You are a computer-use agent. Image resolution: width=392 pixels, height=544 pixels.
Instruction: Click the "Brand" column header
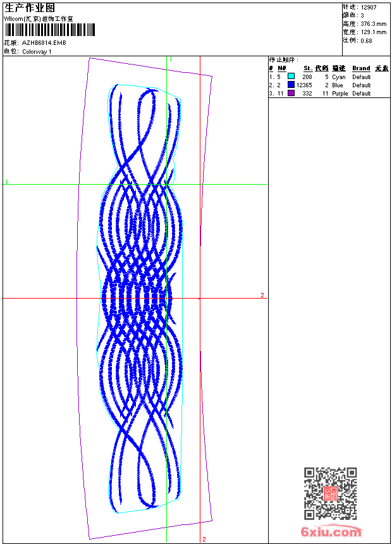click(361, 68)
